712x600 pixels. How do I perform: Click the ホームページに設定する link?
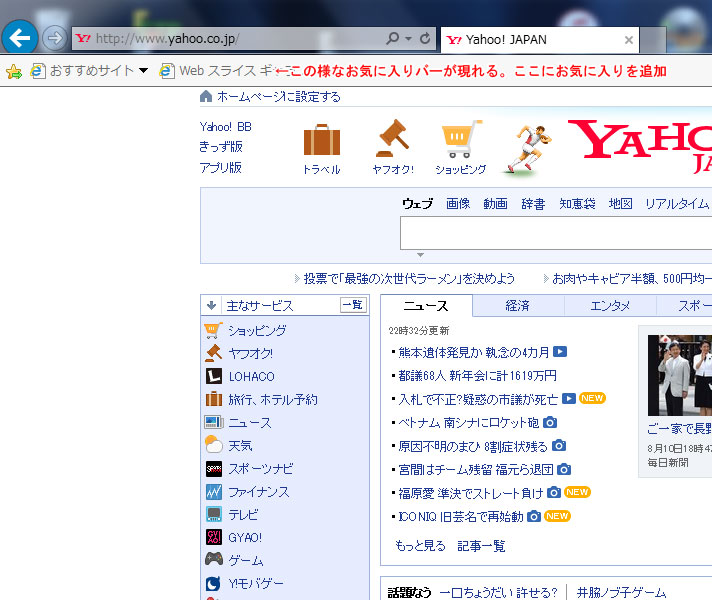pos(278,97)
